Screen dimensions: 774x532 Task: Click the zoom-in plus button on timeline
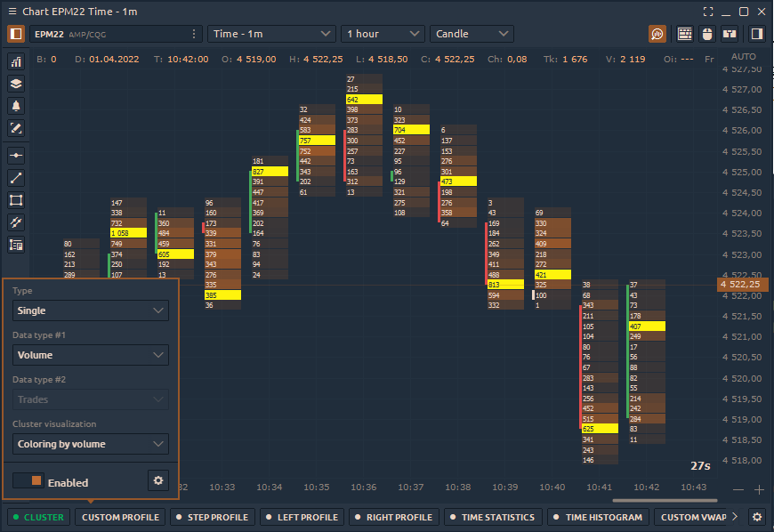[759, 489]
